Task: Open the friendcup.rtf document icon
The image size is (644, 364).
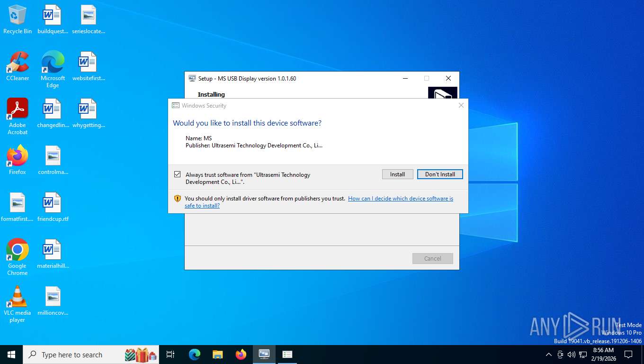Action: (53, 207)
